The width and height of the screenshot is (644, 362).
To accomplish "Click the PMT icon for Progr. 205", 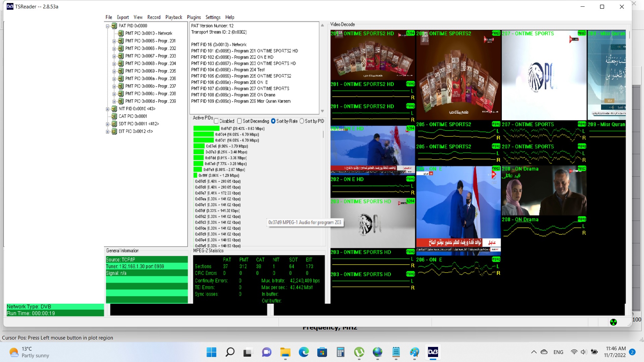I will coord(121,71).
